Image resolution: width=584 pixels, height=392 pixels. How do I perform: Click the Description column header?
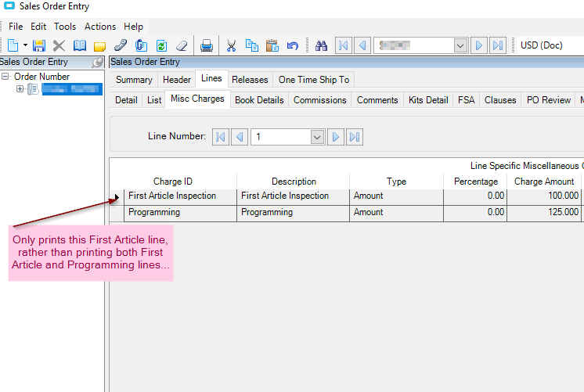coord(294,182)
